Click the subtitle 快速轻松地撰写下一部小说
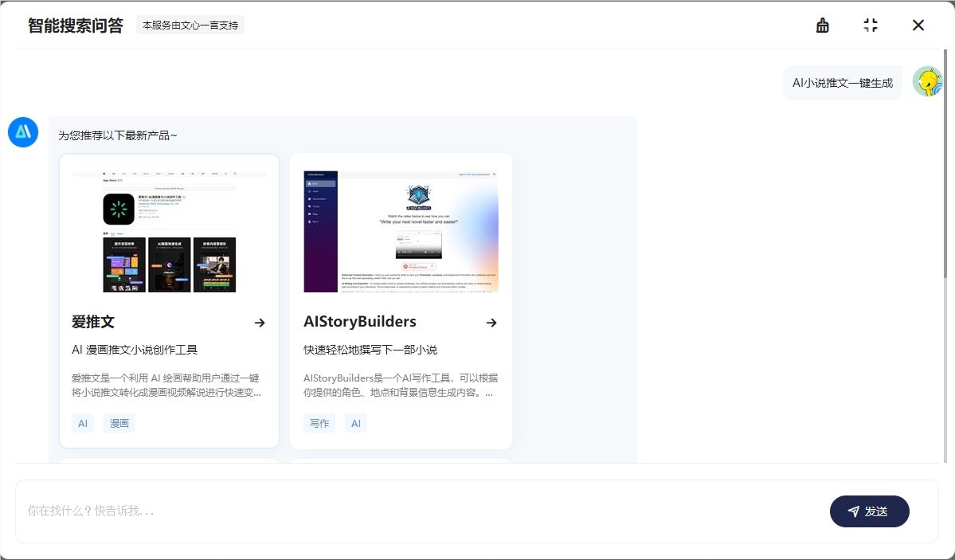This screenshot has width=955, height=560. pos(370,350)
